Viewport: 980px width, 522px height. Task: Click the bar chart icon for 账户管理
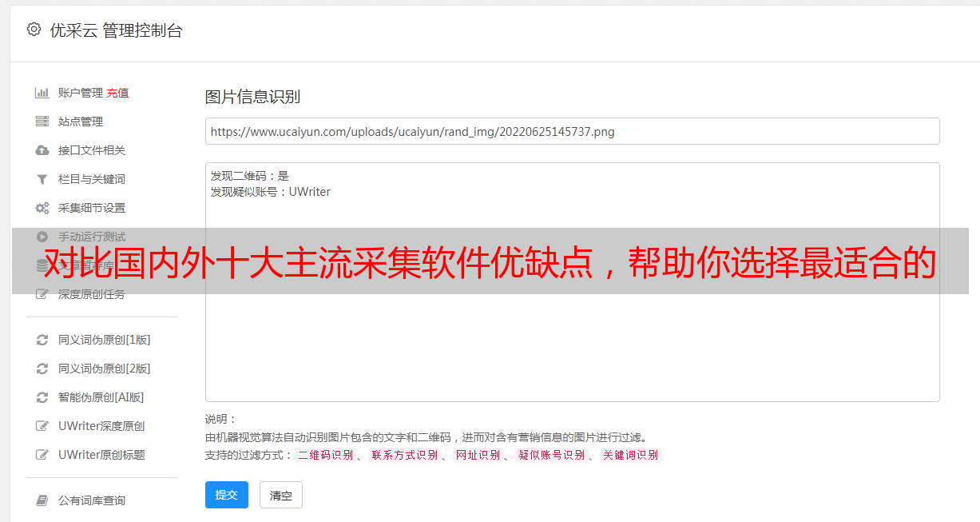click(x=42, y=93)
